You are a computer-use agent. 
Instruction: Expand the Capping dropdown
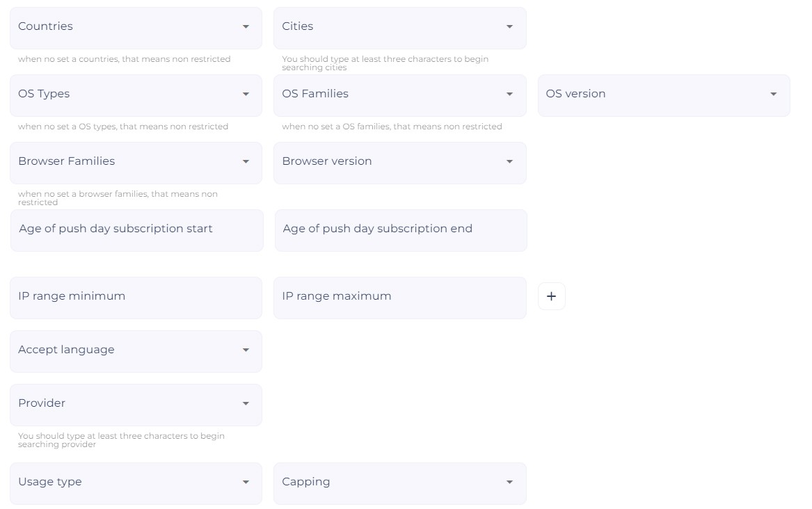pyautogui.click(x=400, y=483)
